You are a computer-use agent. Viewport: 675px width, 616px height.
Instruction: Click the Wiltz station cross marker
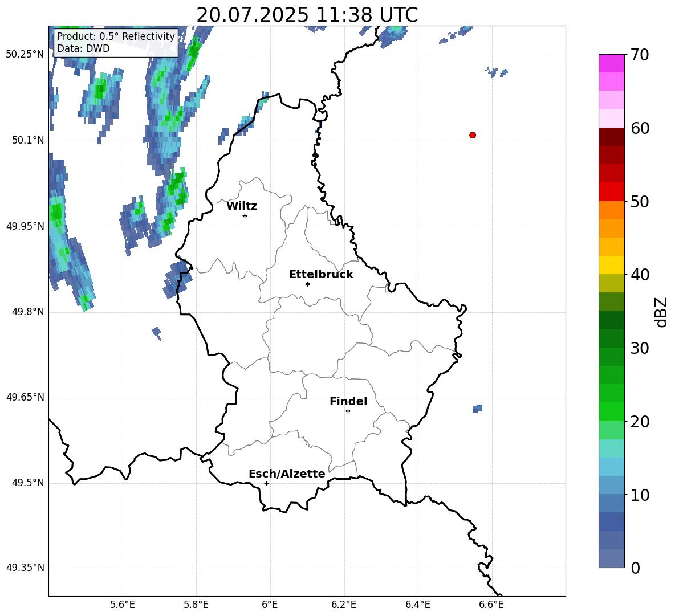tap(245, 215)
